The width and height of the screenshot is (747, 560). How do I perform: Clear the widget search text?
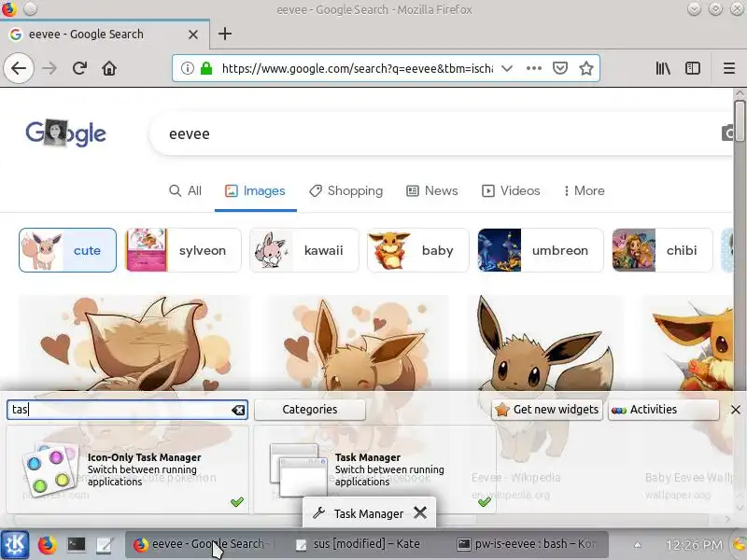click(x=238, y=410)
